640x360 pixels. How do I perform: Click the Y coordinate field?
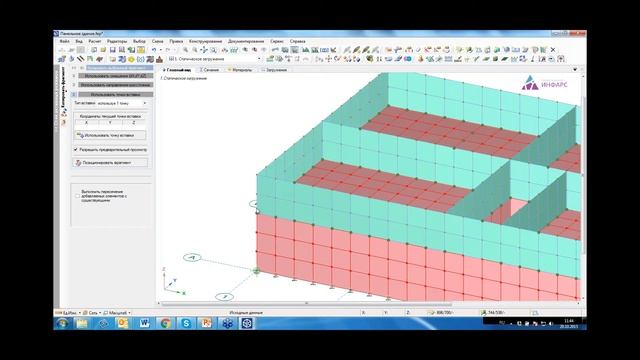pyautogui.click(x=110, y=122)
